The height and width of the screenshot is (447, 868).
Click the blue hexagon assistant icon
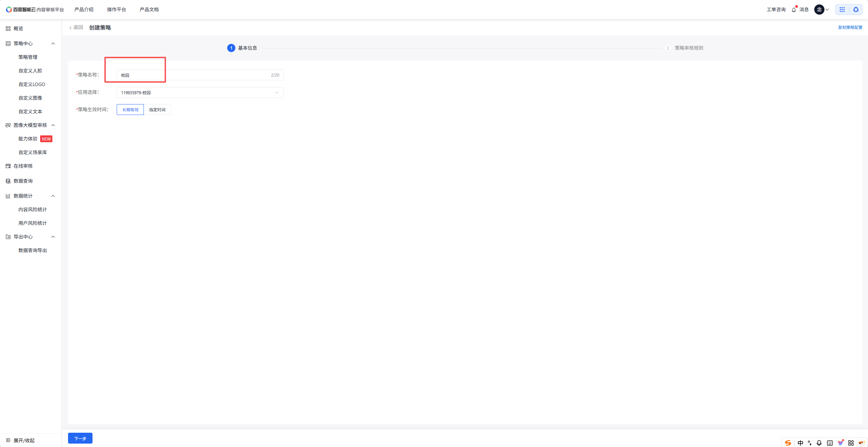click(856, 10)
